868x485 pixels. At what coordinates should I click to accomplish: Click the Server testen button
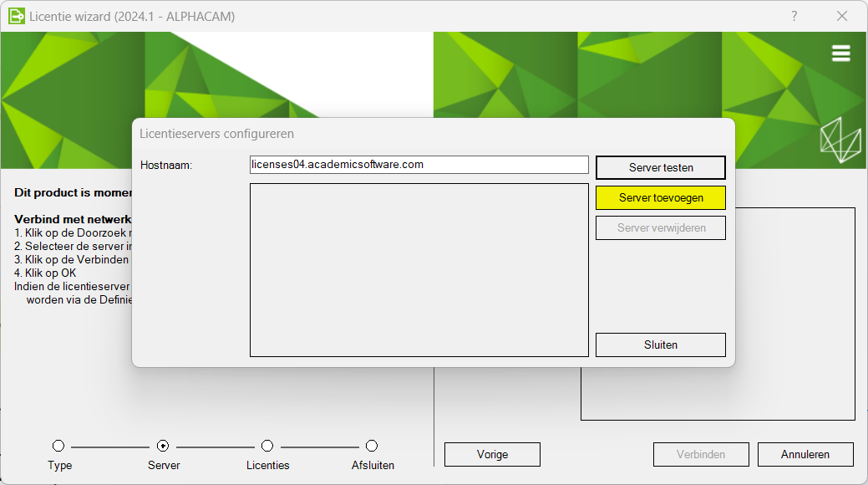[x=661, y=167]
